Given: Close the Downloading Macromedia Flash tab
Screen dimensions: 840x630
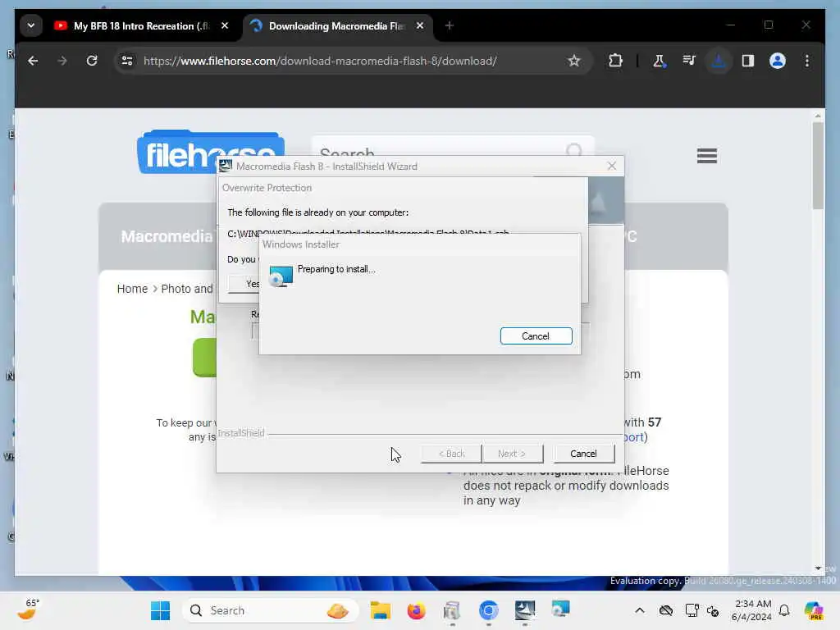Looking at the screenshot, I should tap(420, 25).
